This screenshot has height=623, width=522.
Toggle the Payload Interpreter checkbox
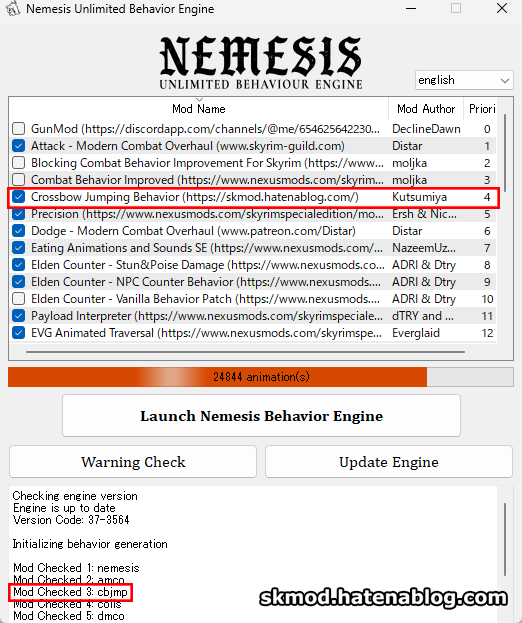tap(18, 316)
